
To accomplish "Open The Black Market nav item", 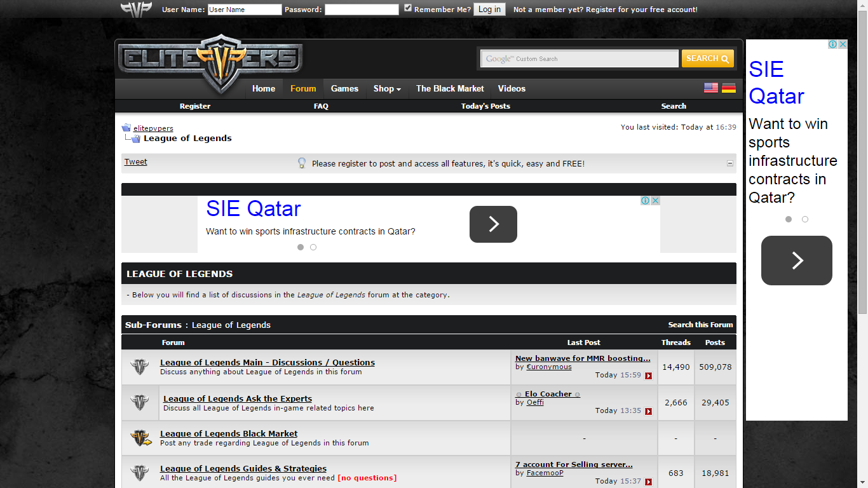I will pos(450,89).
